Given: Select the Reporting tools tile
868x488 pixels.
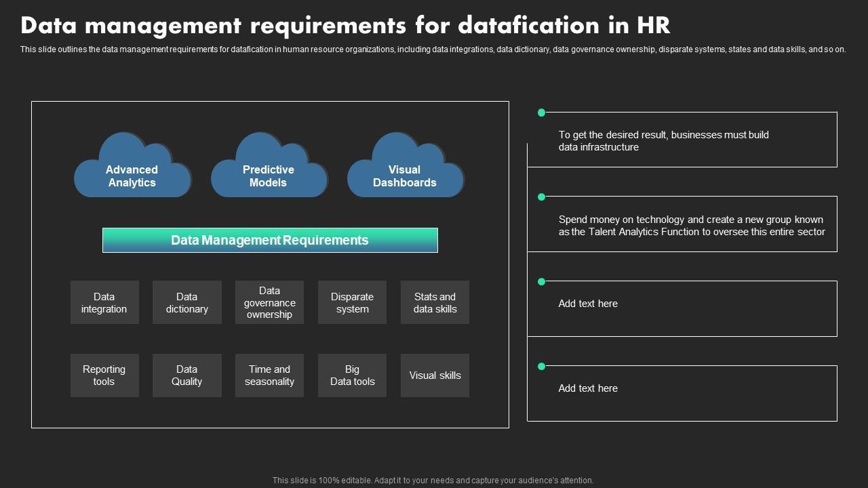Looking at the screenshot, I should point(104,375).
